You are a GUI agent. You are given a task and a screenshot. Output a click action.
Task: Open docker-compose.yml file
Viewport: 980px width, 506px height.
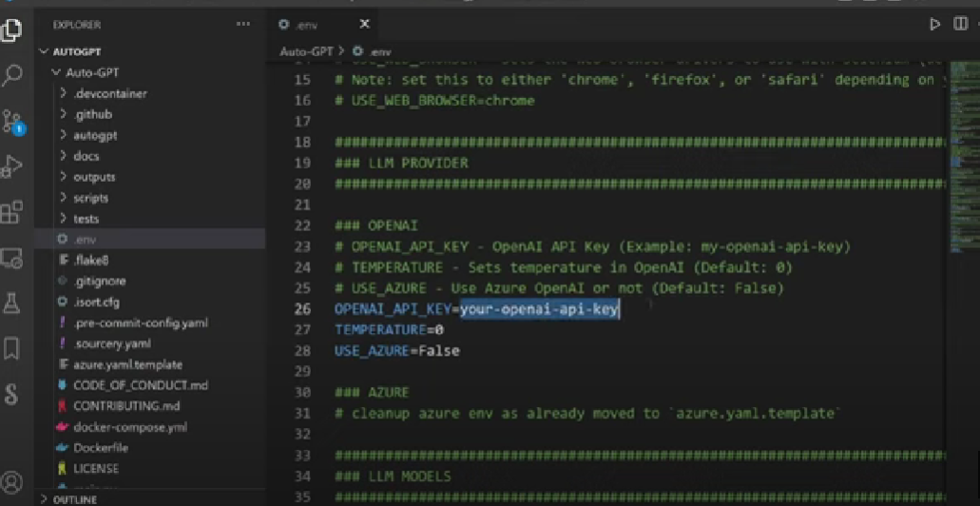[130, 427]
